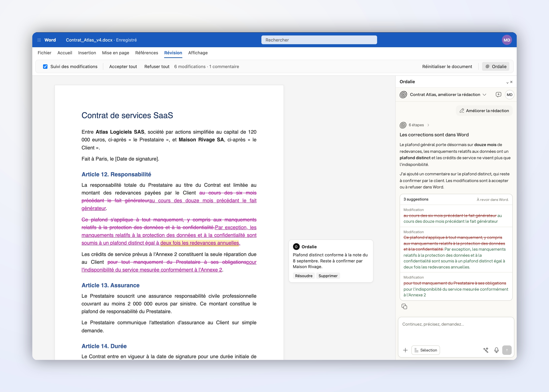
Task: Copy the response with the copy icon
Action: tap(404, 306)
